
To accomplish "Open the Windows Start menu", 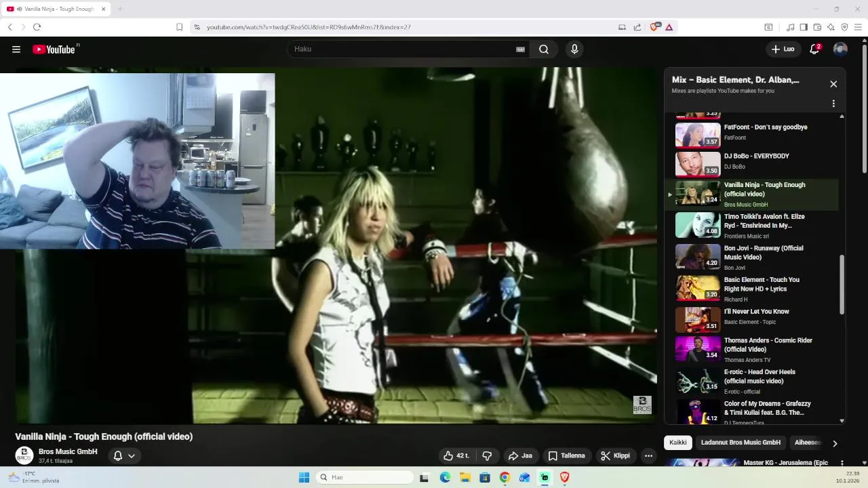I will click(304, 477).
